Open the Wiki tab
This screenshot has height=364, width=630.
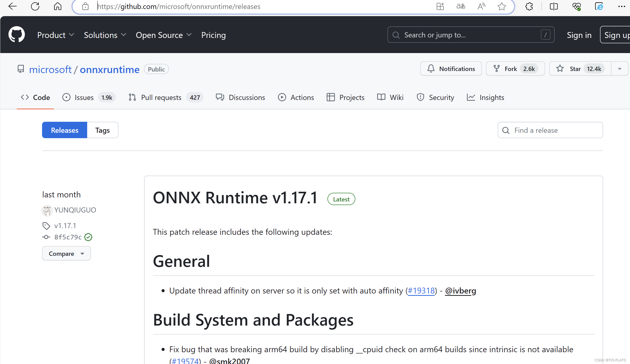click(390, 97)
